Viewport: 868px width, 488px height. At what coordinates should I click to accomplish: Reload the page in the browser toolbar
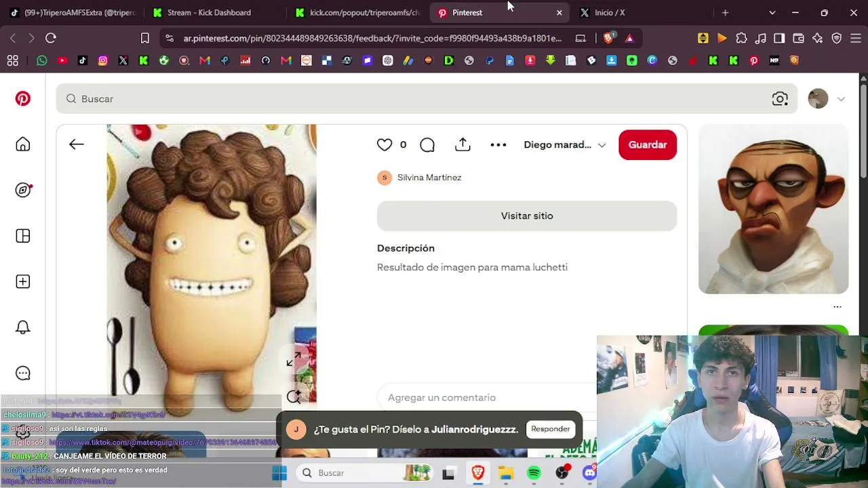[x=51, y=39]
